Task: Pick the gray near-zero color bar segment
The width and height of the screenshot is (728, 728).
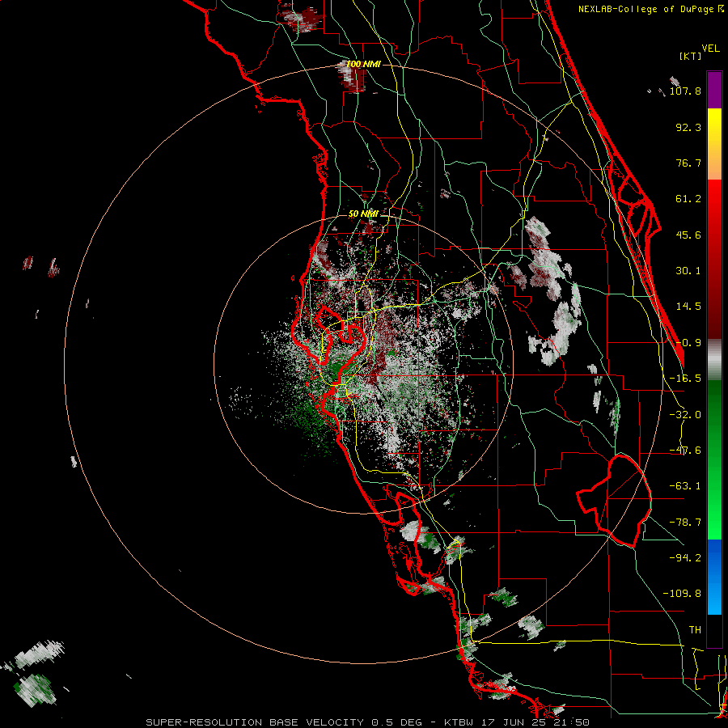Action: pos(714,360)
